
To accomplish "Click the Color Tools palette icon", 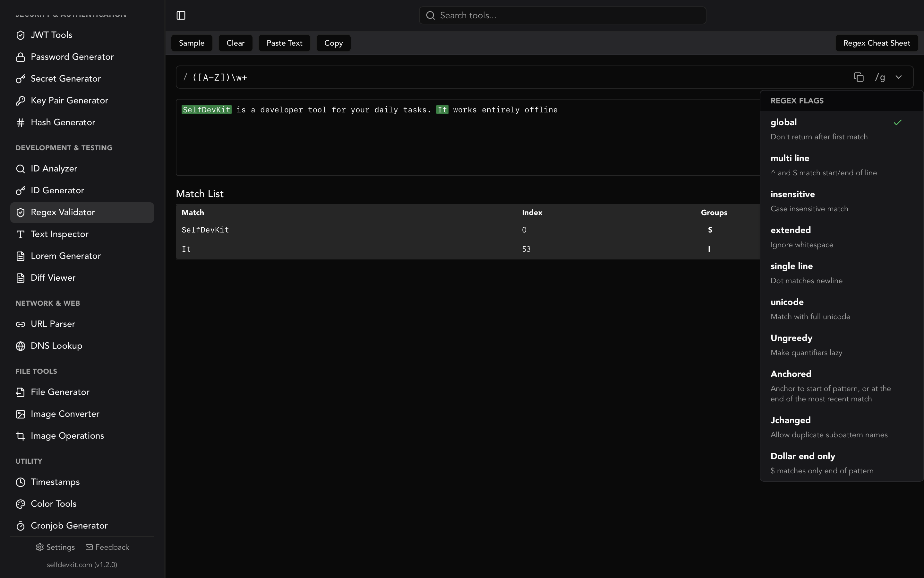I will 21,504.
